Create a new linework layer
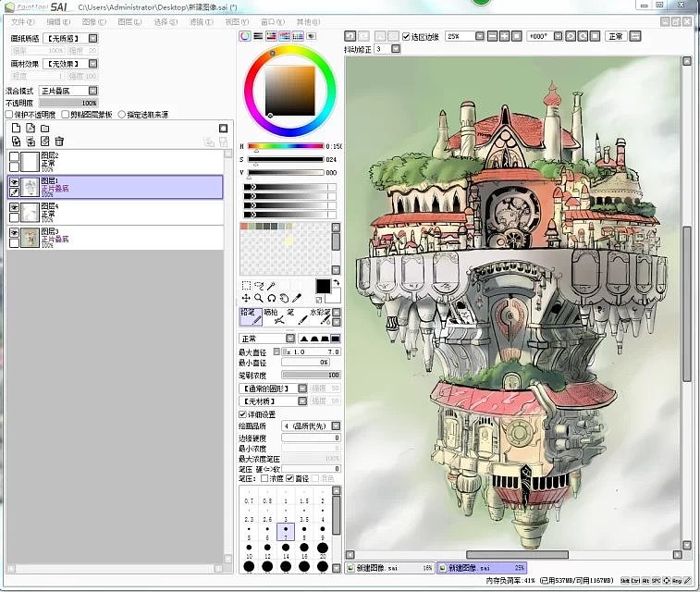 tap(31, 129)
